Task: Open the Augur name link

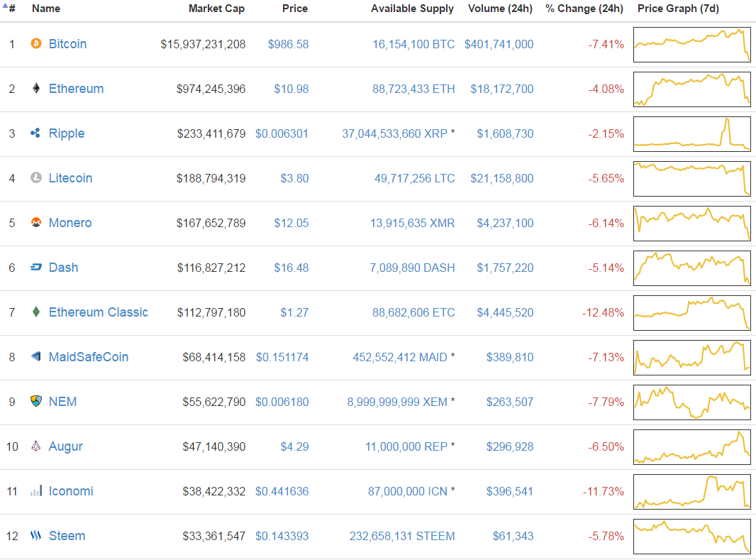Action: pyautogui.click(x=65, y=446)
